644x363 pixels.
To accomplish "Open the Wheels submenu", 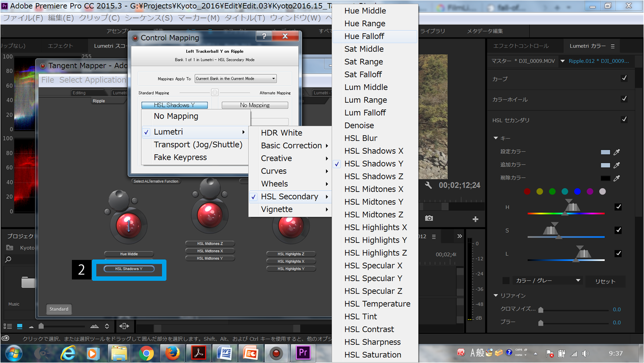I will pos(290,184).
